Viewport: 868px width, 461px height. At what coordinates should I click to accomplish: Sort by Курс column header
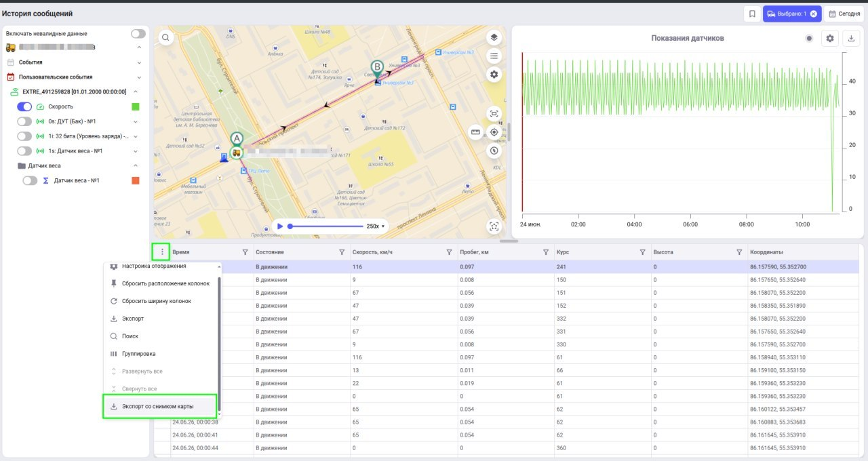[563, 252]
